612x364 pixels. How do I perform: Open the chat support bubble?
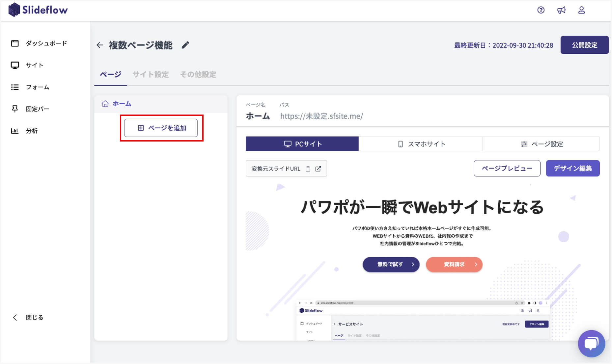tap(591, 344)
